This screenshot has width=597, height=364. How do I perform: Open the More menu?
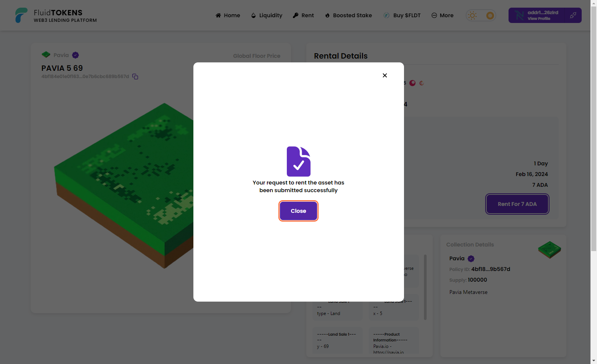(x=442, y=15)
